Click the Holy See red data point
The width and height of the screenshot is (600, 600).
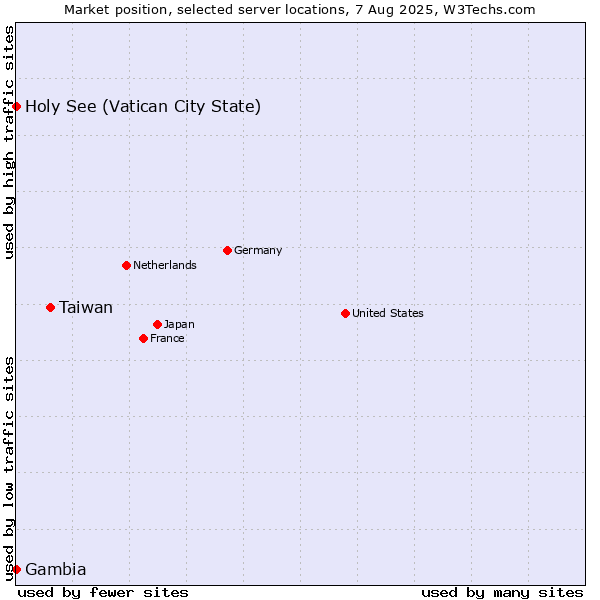click(x=16, y=106)
